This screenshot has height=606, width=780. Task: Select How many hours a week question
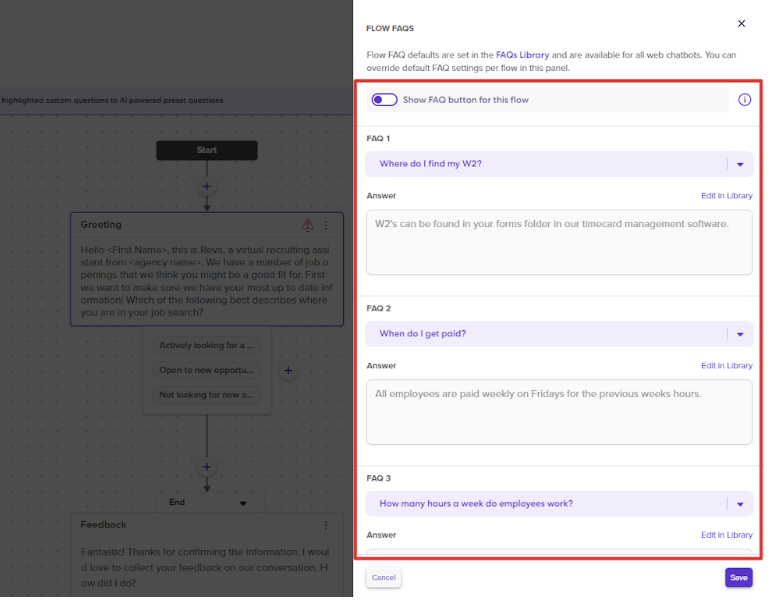(x=476, y=504)
